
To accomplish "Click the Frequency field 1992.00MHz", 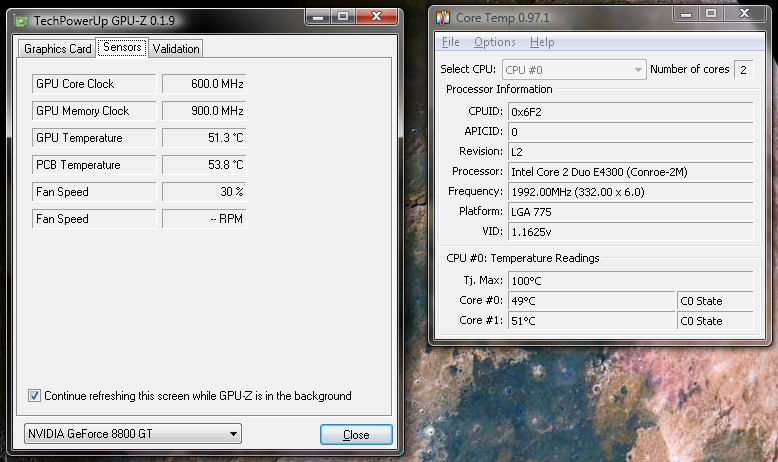I will [x=631, y=192].
